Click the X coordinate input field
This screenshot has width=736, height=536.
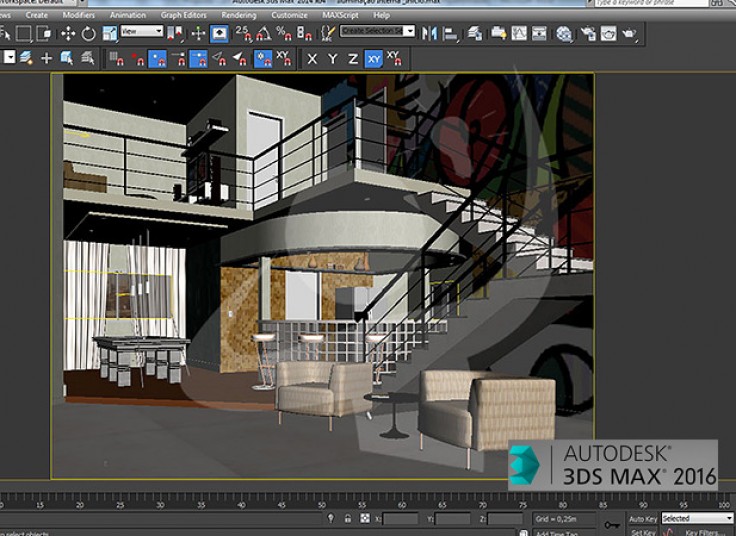pyautogui.click(x=400, y=519)
